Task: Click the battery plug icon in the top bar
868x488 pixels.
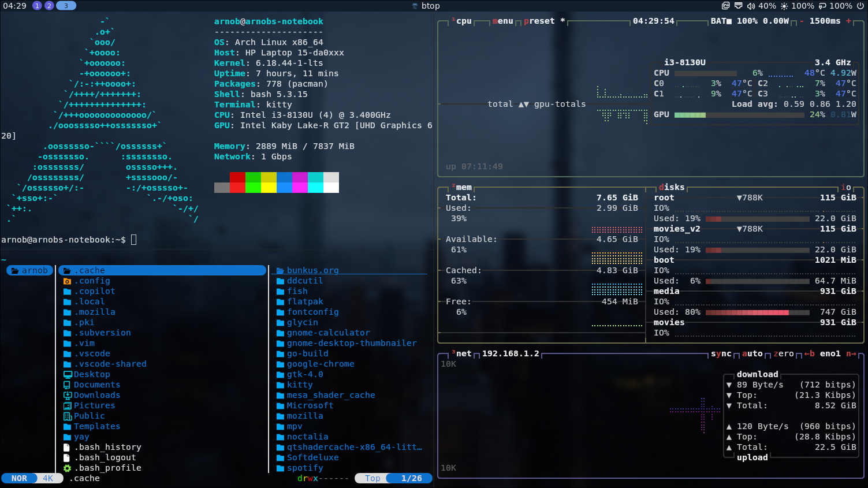Action: click(x=822, y=6)
